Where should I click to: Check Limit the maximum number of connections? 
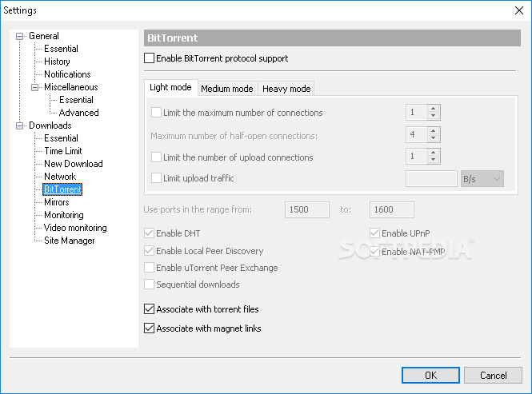[156, 112]
